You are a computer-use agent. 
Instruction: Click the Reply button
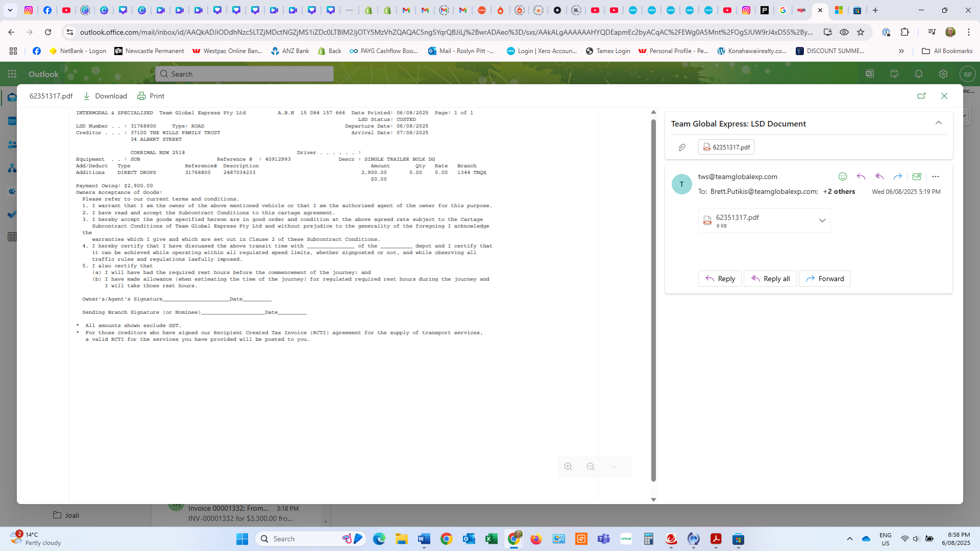coord(720,279)
